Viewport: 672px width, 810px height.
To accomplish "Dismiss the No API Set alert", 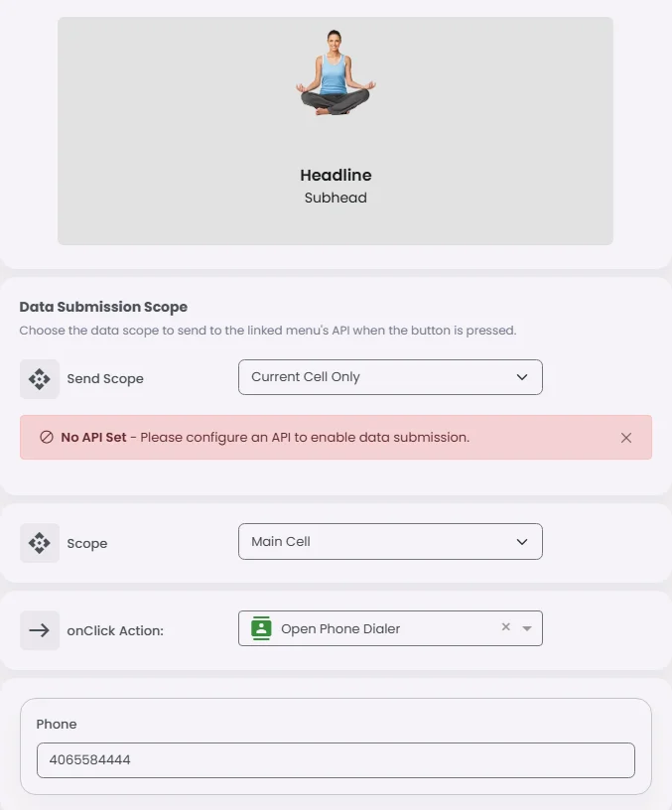I will pos(626,438).
